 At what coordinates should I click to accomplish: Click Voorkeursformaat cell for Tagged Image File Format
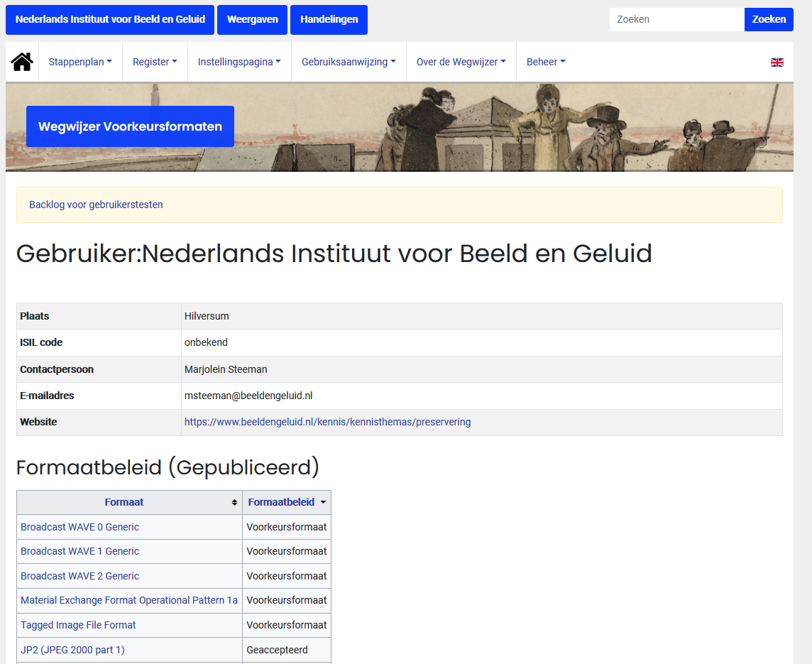pos(286,625)
